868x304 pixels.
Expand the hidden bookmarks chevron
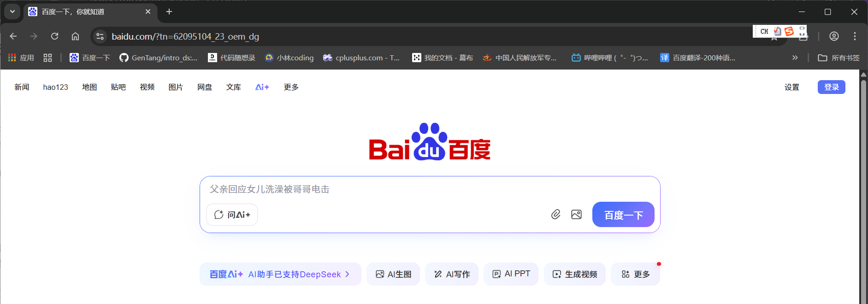point(795,58)
